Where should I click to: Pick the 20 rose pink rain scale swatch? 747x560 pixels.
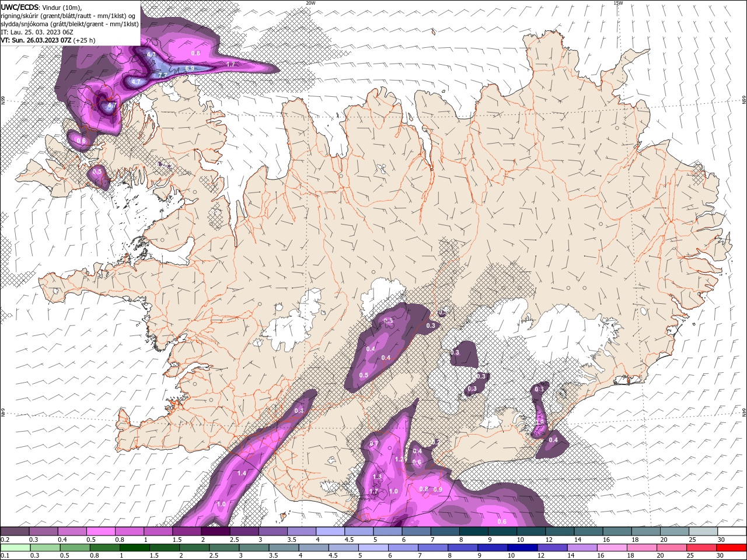click(x=672, y=548)
